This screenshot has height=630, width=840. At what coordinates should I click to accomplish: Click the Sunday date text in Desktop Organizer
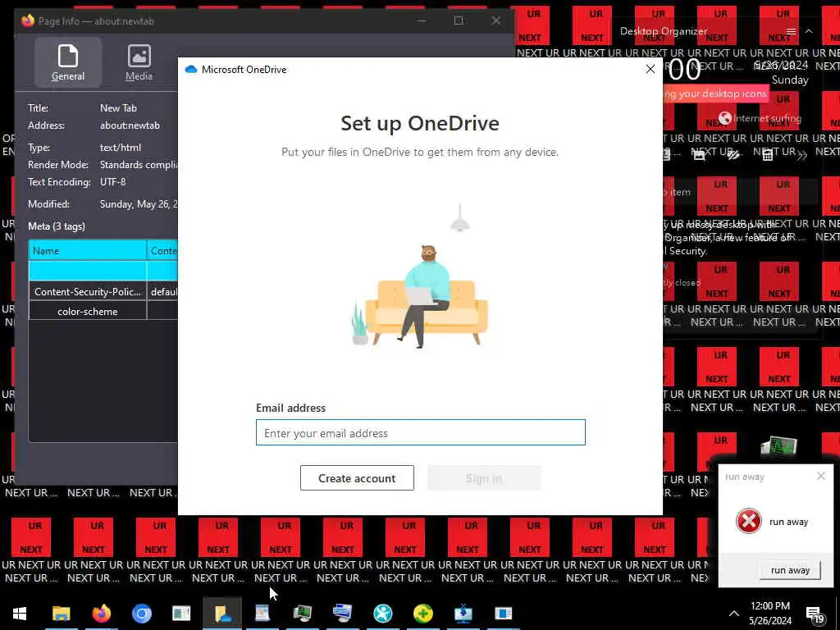click(x=790, y=80)
